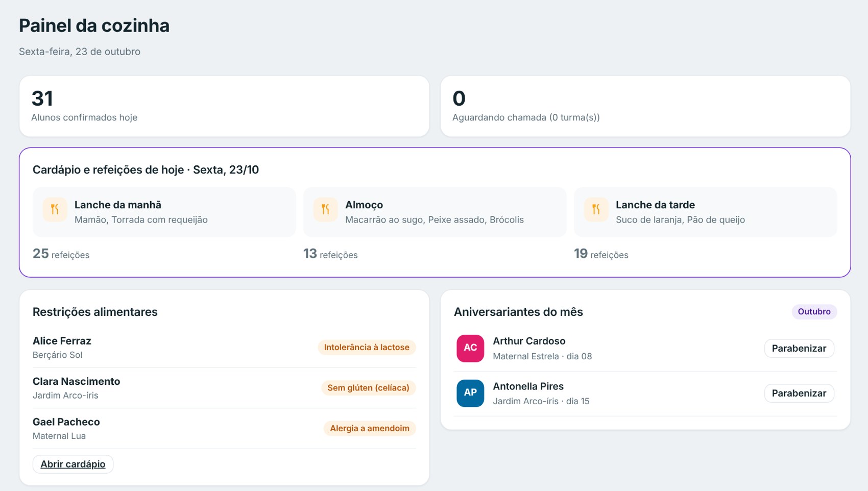Viewport: 868px width, 491px height.
Task: Open the Alunos confirmados hoje card
Action: (224, 106)
